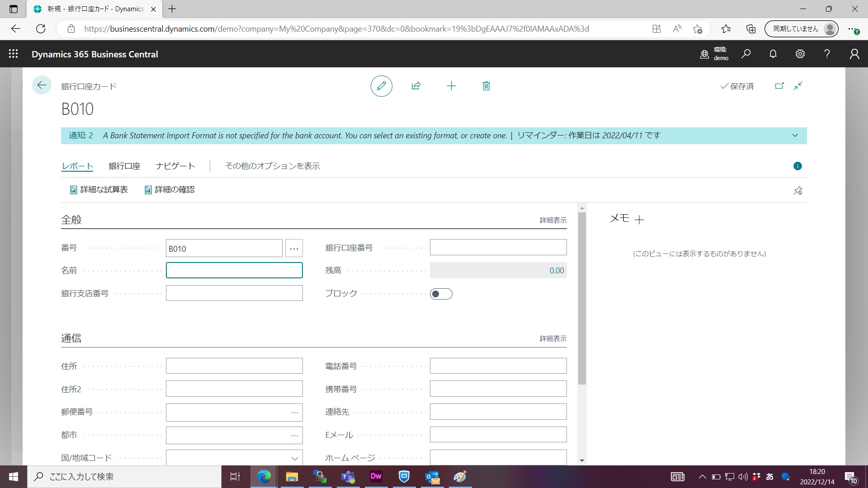Click その他のオプションを表示 link
The width and height of the screenshot is (868, 488).
click(x=272, y=166)
